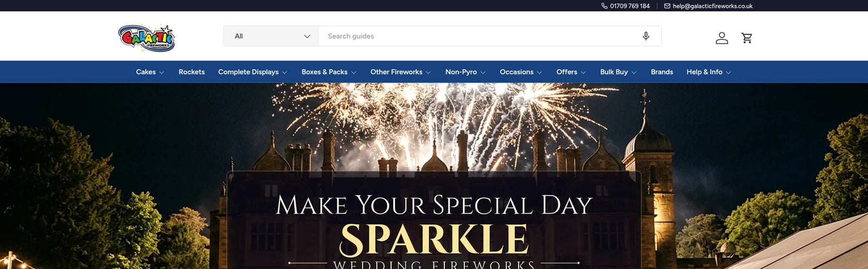Activate the voice search microphone icon
868x269 pixels.
pos(646,36)
